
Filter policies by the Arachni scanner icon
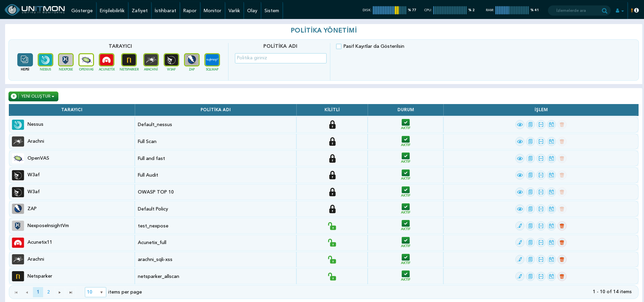pos(151,60)
